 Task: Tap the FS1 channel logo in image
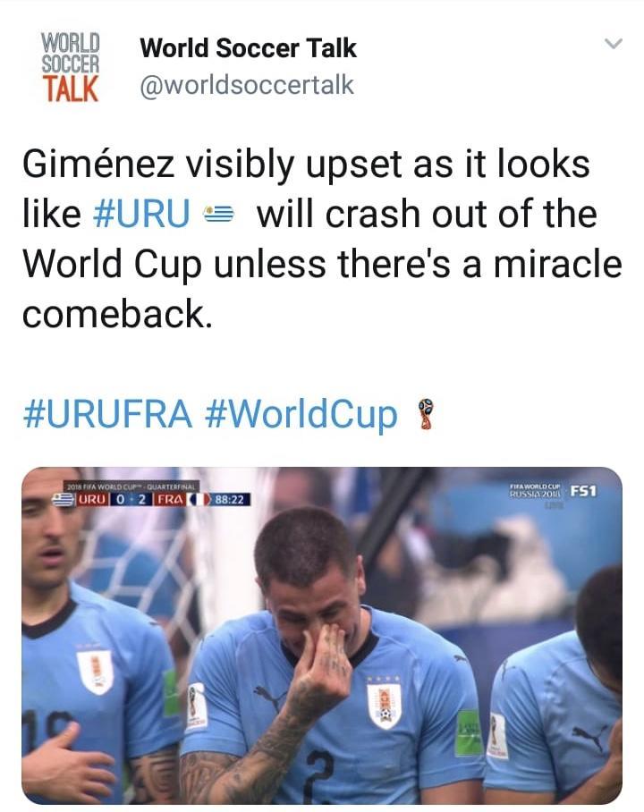583,490
